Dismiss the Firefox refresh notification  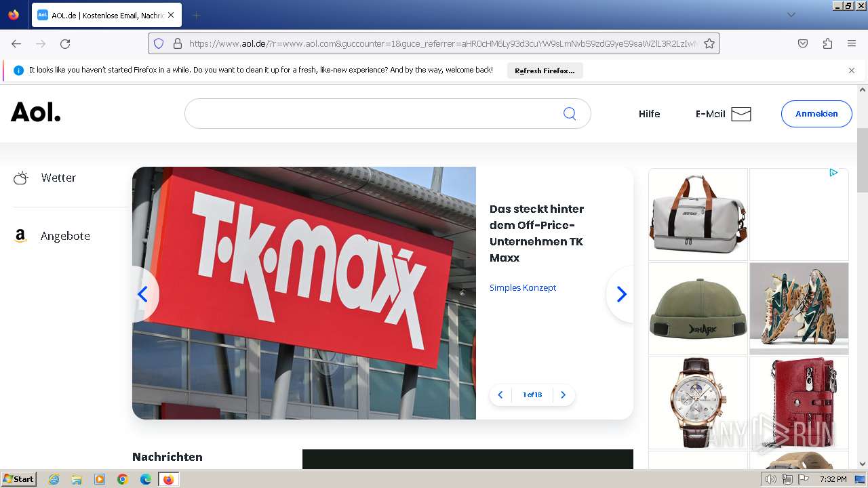click(x=852, y=70)
